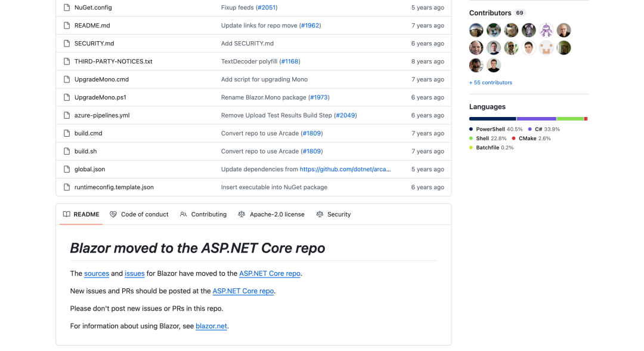
Task: Open the UpgradeMono.ps1 file
Action: click(x=100, y=97)
